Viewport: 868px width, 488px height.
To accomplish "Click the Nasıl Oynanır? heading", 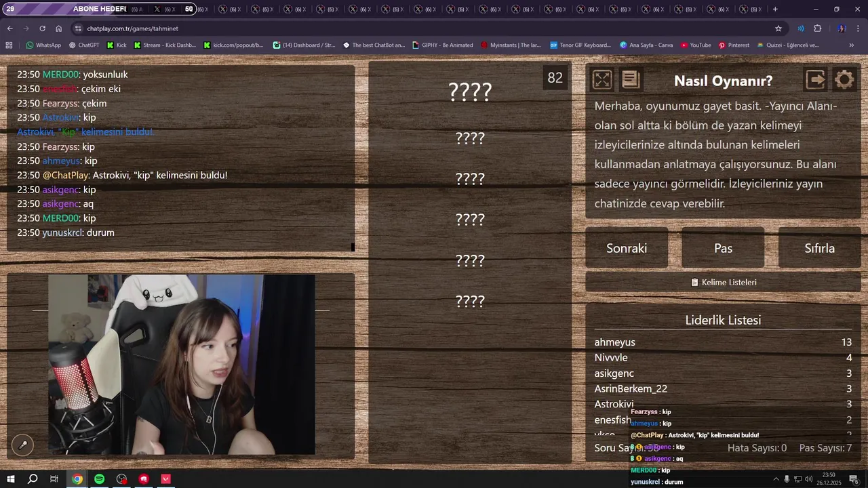I will coord(723,81).
